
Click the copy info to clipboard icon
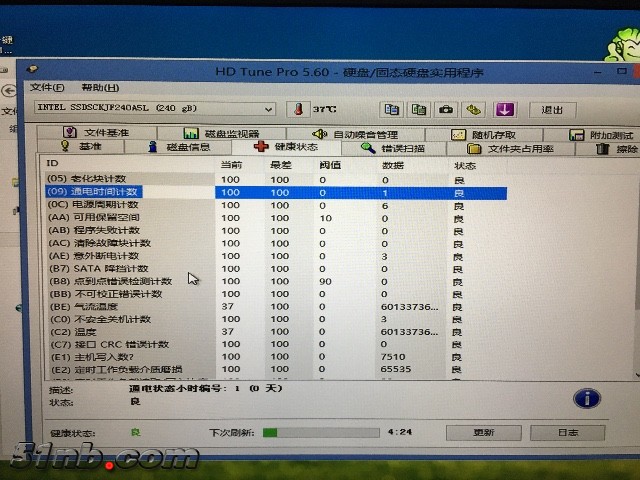392,109
